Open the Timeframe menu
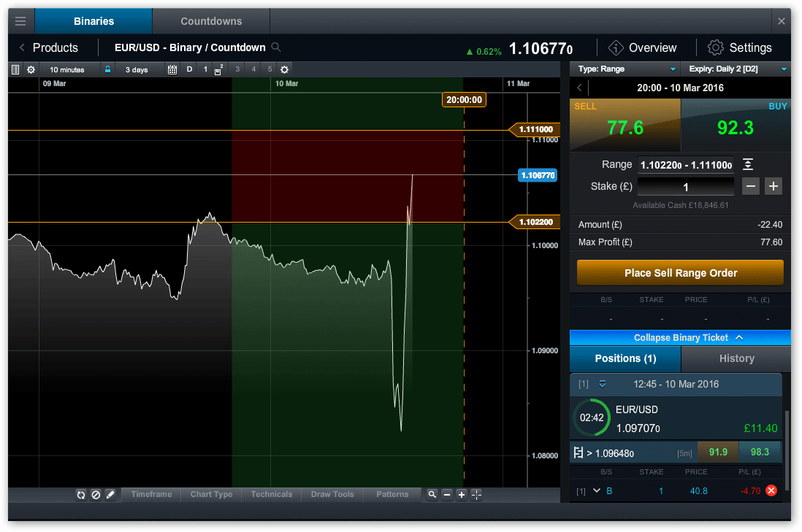The height and width of the screenshot is (532, 802). click(151, 494)
